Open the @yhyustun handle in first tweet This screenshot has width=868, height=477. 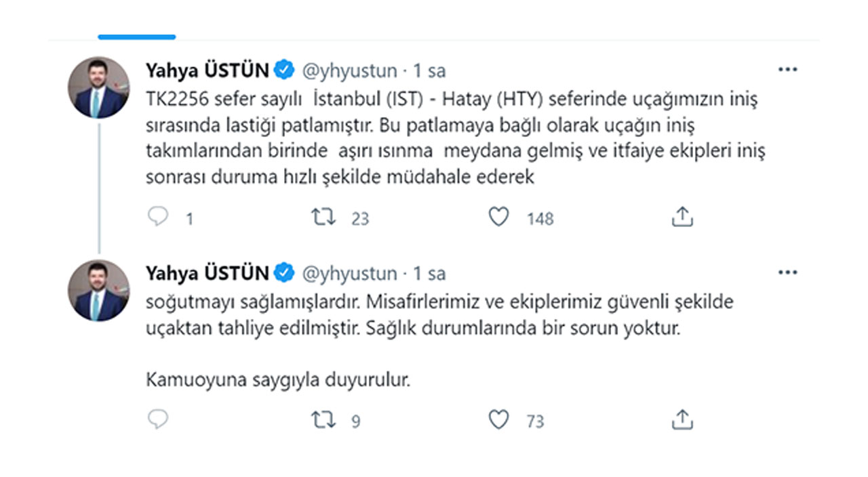[349, 70]
